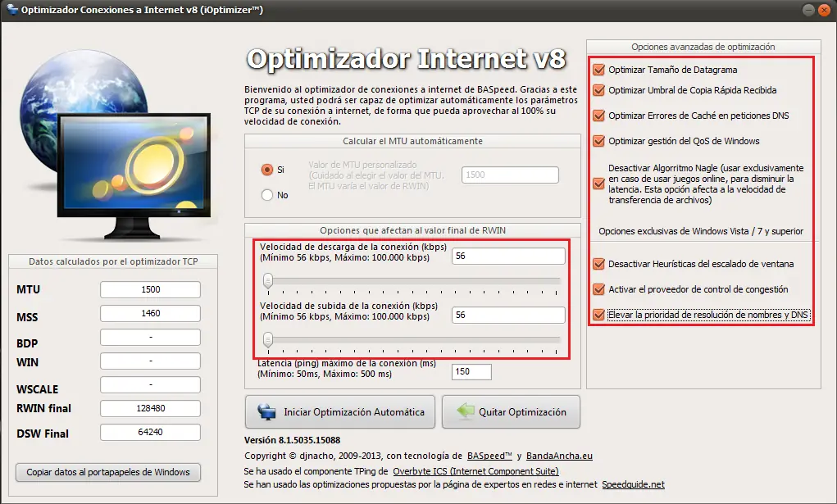Toggle "Optimizar Umbral de Copia Rápida Recibida"
Screen dimensions: 837x504
(598, 90)
